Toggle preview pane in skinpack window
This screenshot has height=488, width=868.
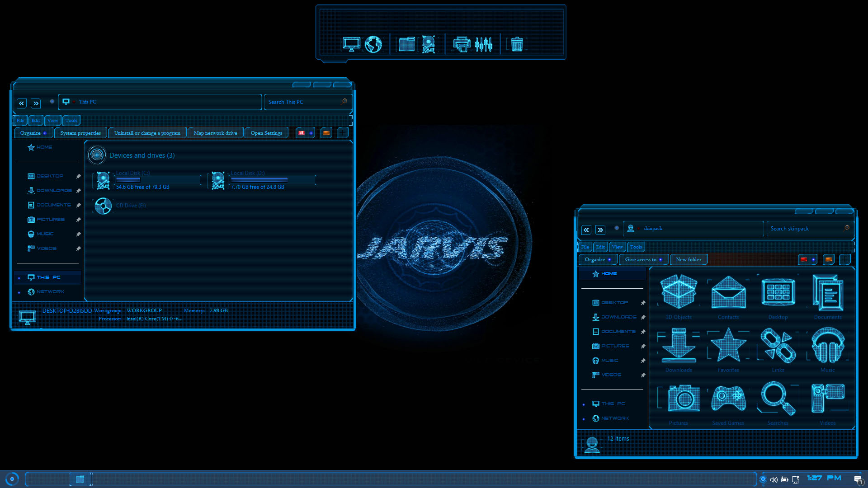[828, 259]
